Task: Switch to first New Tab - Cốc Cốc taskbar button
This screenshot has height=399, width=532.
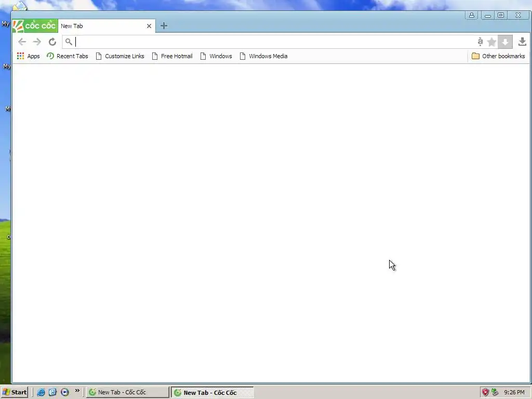Action: [128, 392]
